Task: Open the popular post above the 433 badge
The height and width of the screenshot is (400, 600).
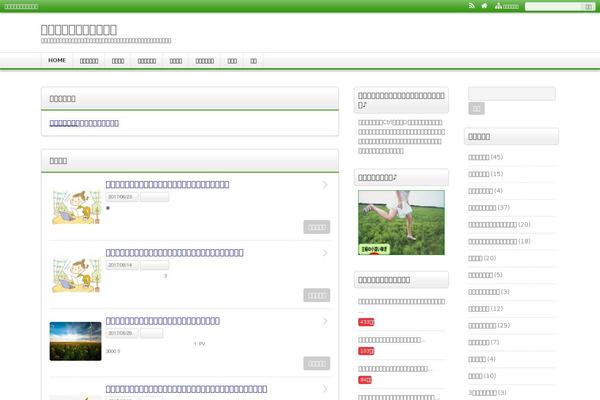Action: [401, 302]
